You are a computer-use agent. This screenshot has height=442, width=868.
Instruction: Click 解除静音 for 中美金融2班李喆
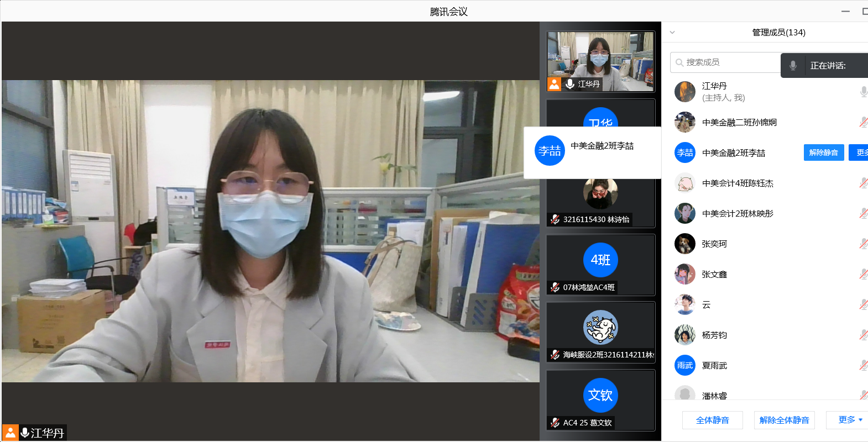[x=823, y=152]
